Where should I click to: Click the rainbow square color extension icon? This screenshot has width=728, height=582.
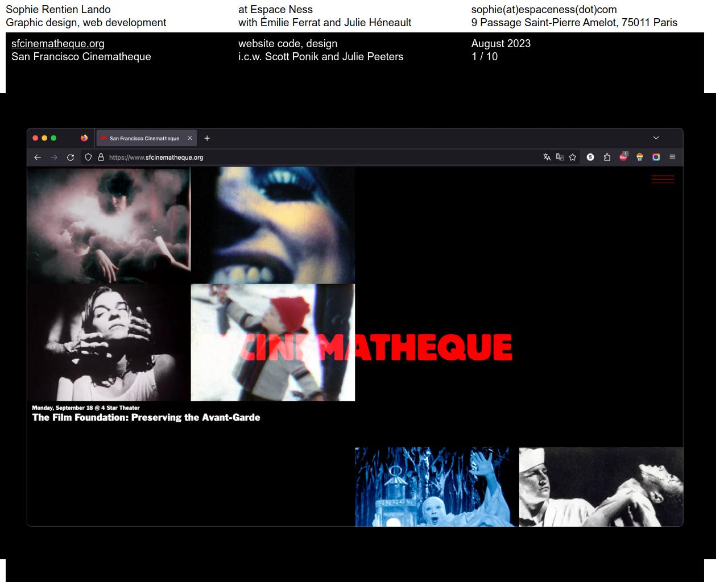click(x=656, y=157)
